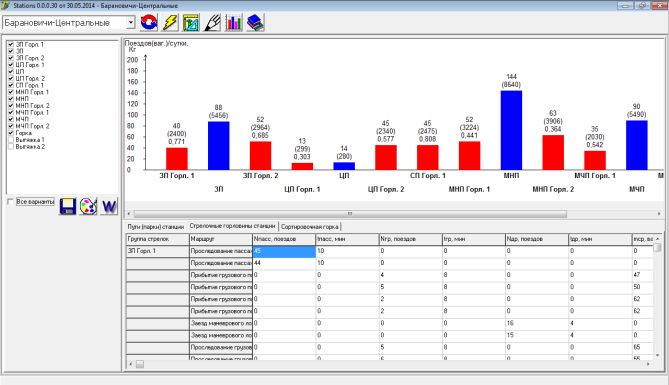Click the ЗП Горл. 1 group cell
The image size is (669, 385).
157,251
